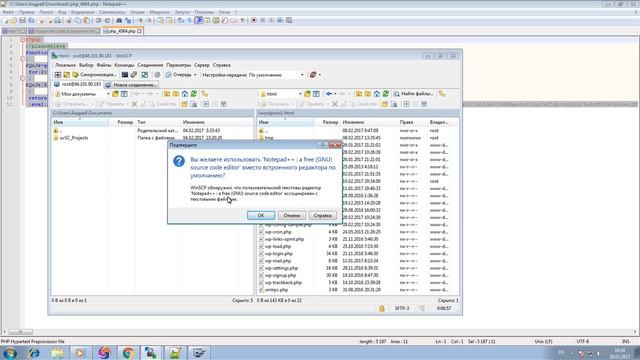Open Новое соединение tab
This screenshot has height=360, width=640.
coord(131,85)
